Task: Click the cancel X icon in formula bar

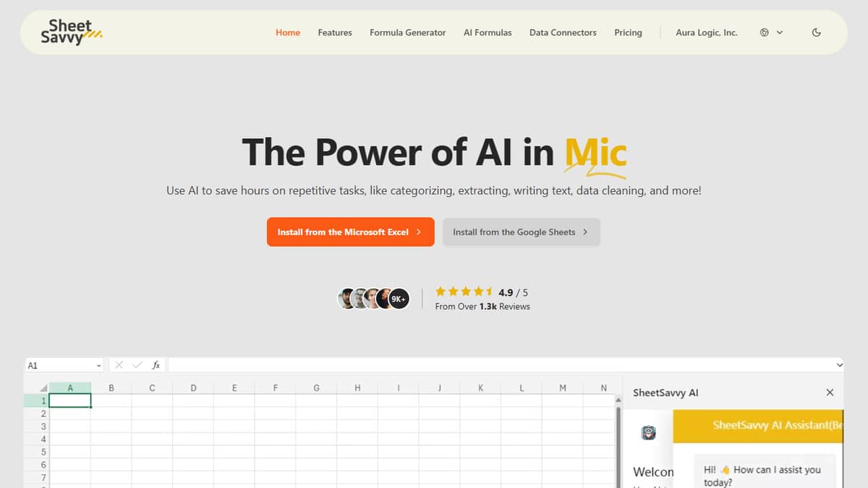Action: point(119,366)
